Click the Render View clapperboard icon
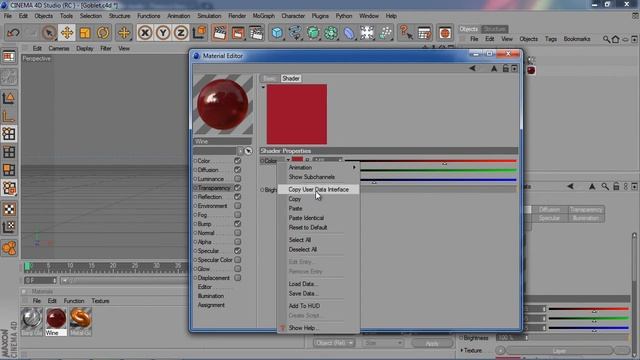 click(x=220, y=33)
